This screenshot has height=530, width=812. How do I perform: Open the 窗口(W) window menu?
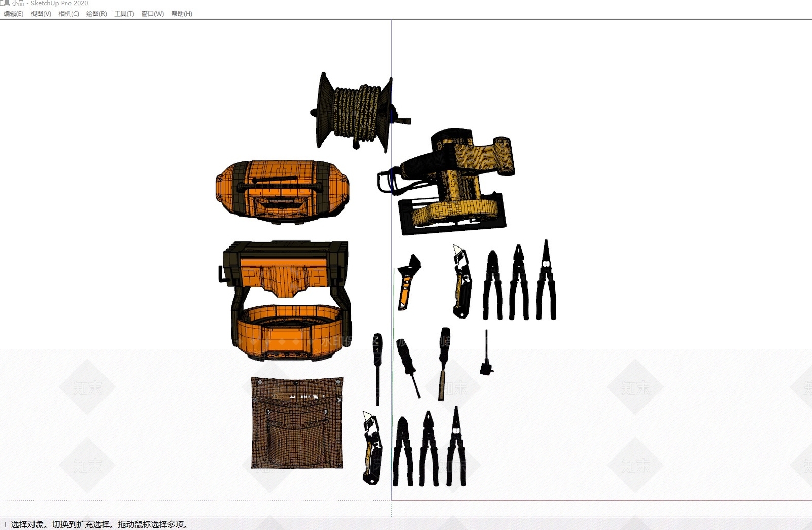click(x=152, y=14)
